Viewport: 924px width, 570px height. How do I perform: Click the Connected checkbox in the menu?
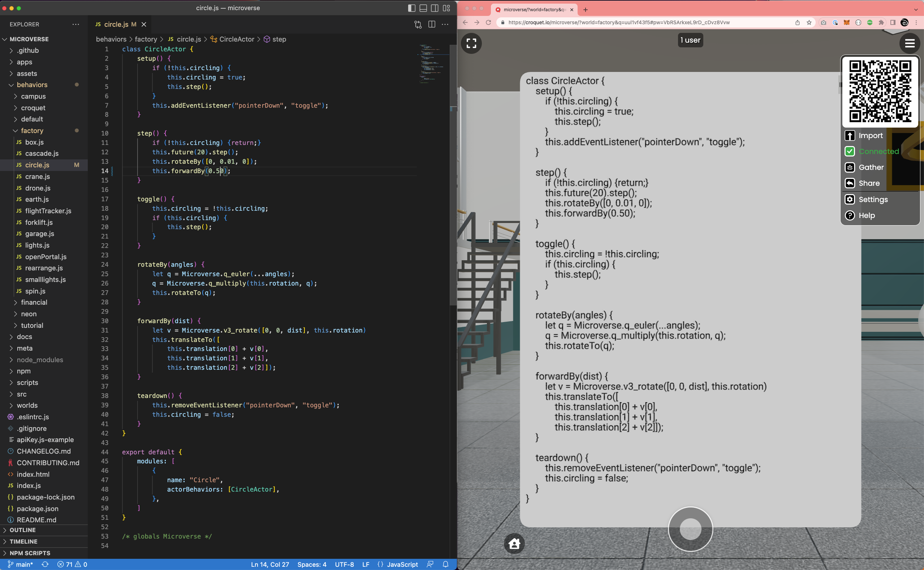pyautogui.click(x=850, y=151)
